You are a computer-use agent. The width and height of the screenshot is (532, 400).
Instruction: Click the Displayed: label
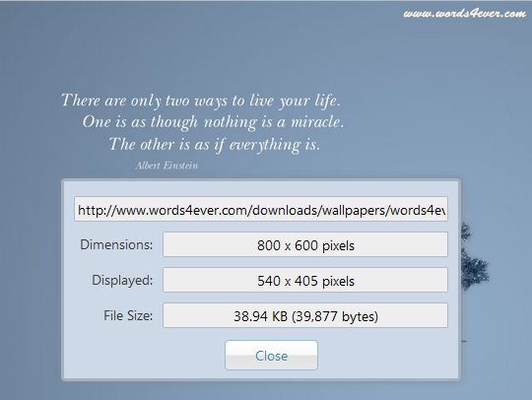tap(122, 280)
